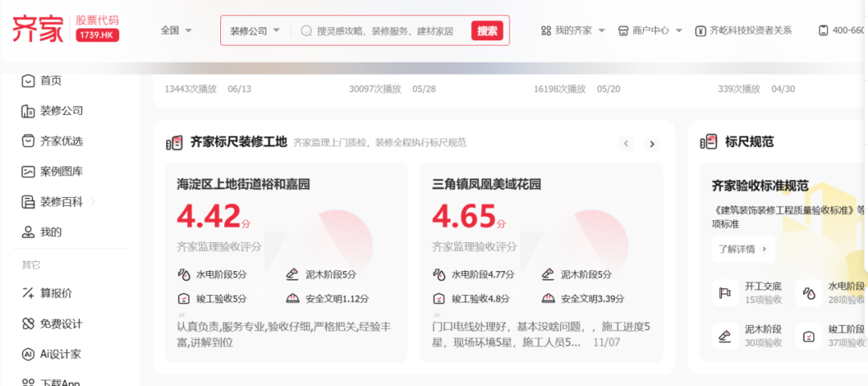Expand the 我的齐家 menu
Screen dimensions: 868x386
point(572,31)
